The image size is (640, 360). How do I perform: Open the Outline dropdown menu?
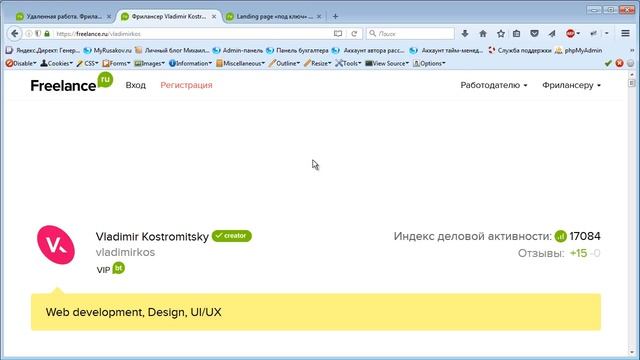(284, 63)
